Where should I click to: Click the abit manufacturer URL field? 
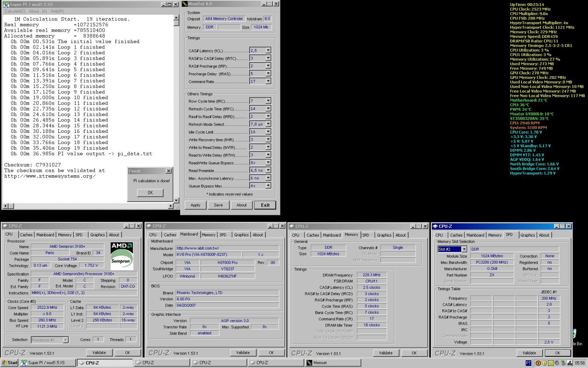(x=227, y=248)
